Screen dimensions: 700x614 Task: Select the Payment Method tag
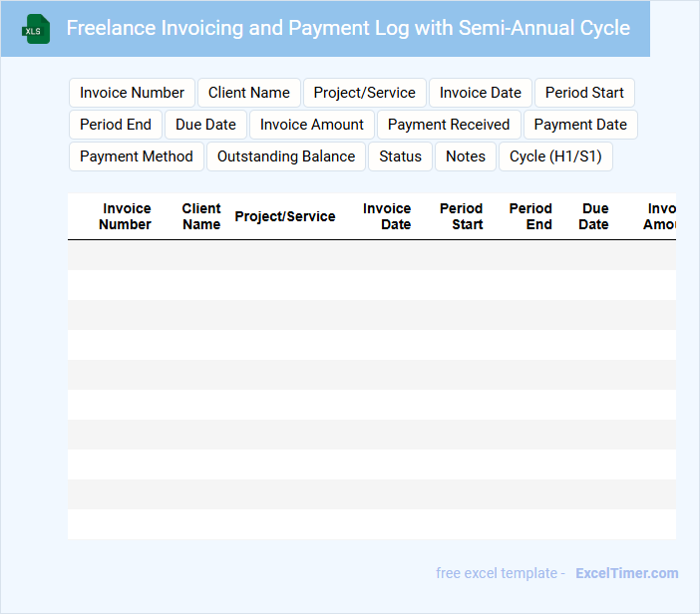coord(137,156)
